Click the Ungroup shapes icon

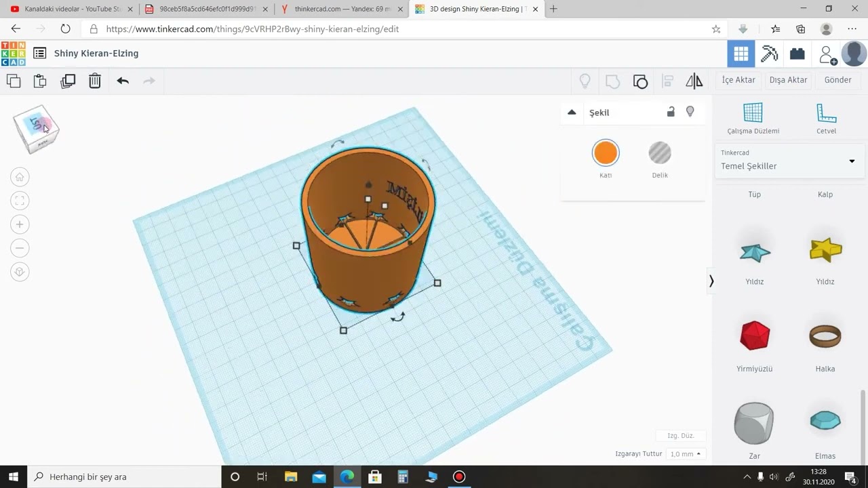640,81
